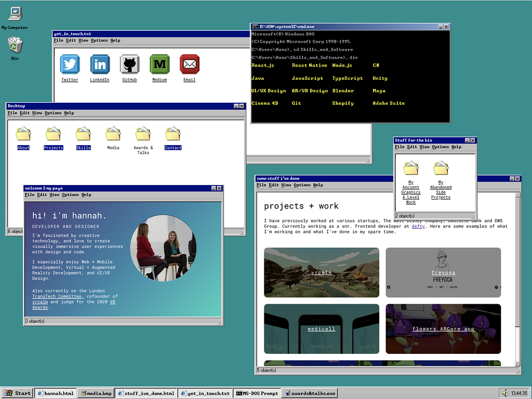Open the Awards & Talks folder
This screenshot has width=532, height=399.
click(143, 134)
